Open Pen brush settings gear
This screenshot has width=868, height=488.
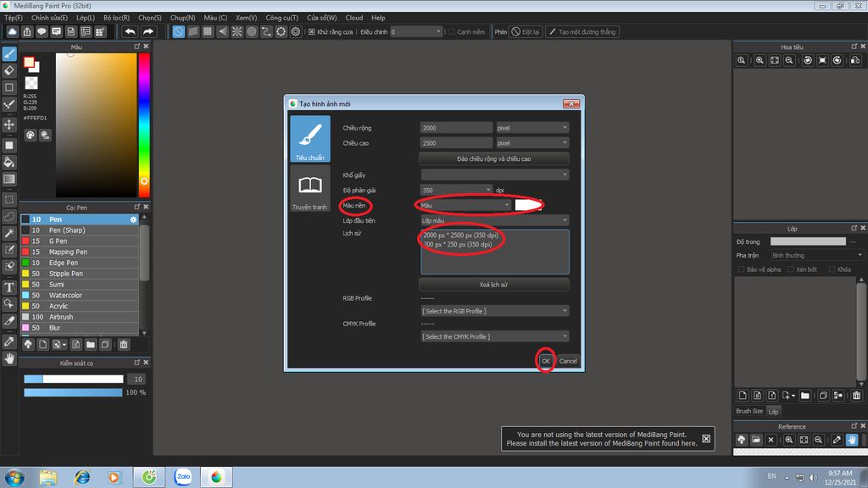tap(133, 219)
